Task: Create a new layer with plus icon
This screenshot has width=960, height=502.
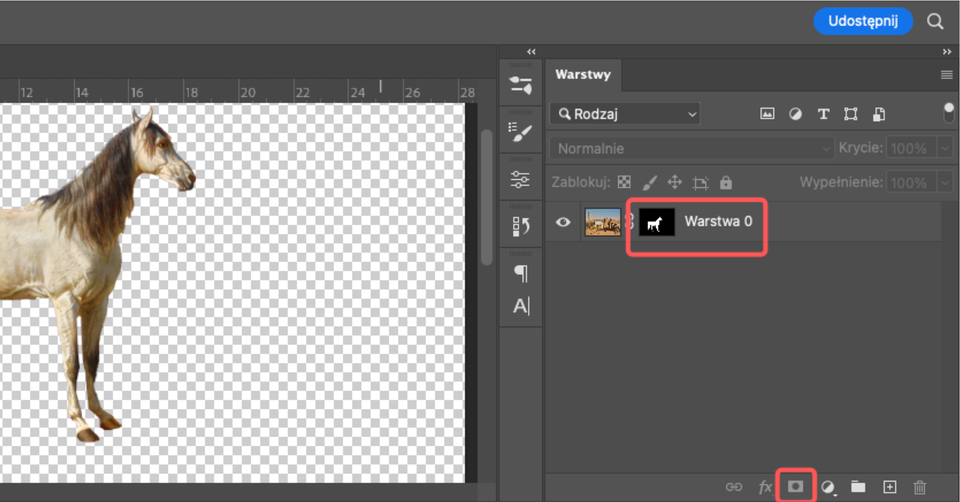Action: click(x=889, y=486)
